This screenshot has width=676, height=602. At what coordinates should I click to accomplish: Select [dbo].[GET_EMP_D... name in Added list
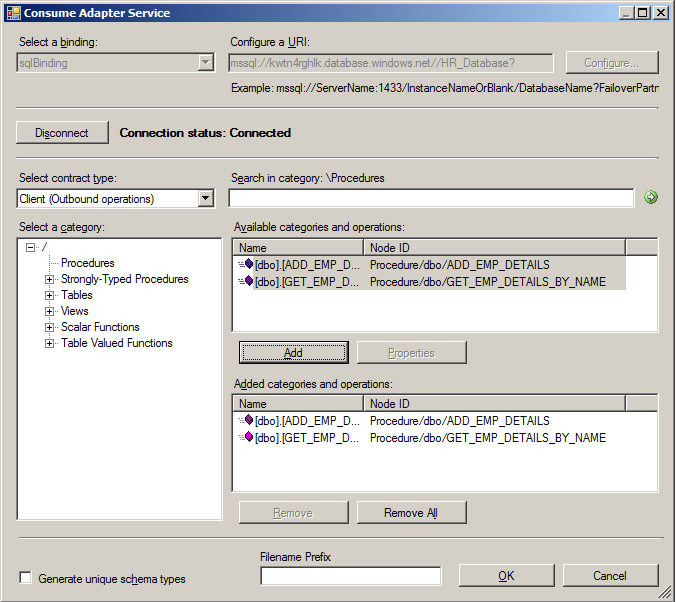click(x=307, y=438)
